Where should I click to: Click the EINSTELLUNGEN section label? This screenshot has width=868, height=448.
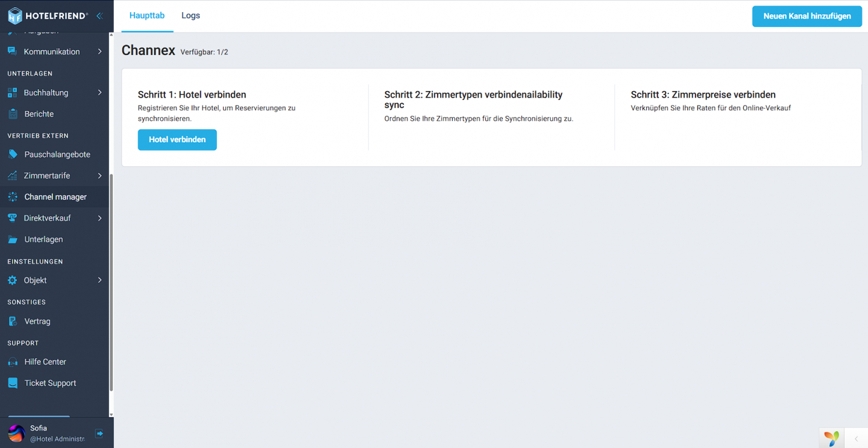[x=35, y=262]
